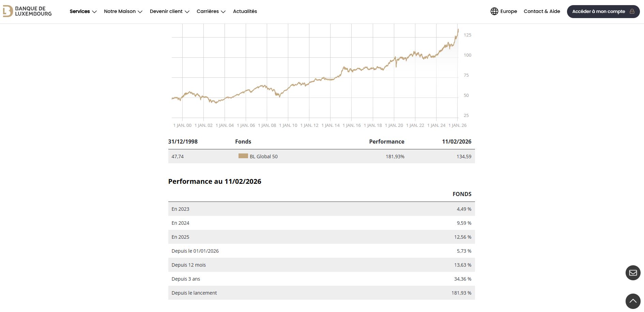Click the BL Global 50 fund name
The height and width of the screenshot is (312, 644).
263,157
